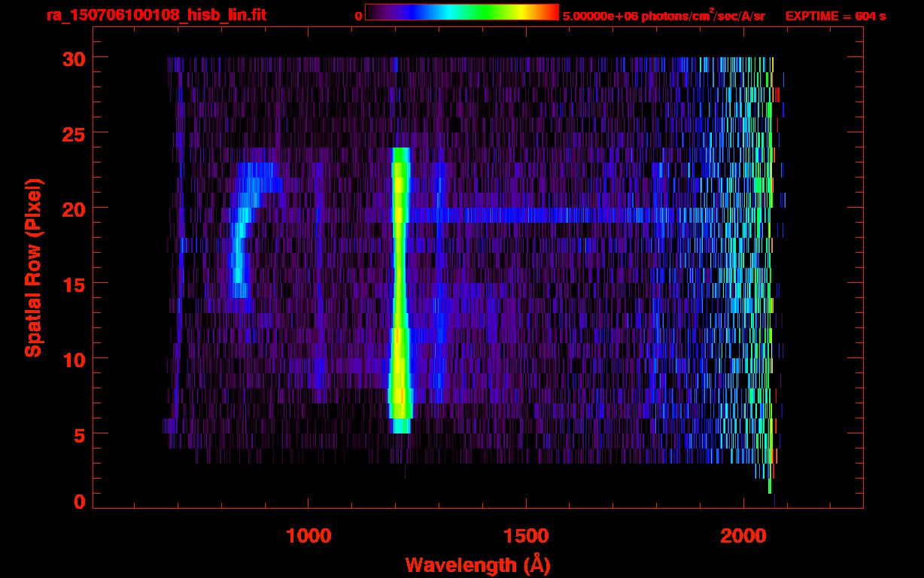This screenshot has height=578, width=924.
Task: Click the Spatial Row (Pixel) axis title
Action: [33, 267]
